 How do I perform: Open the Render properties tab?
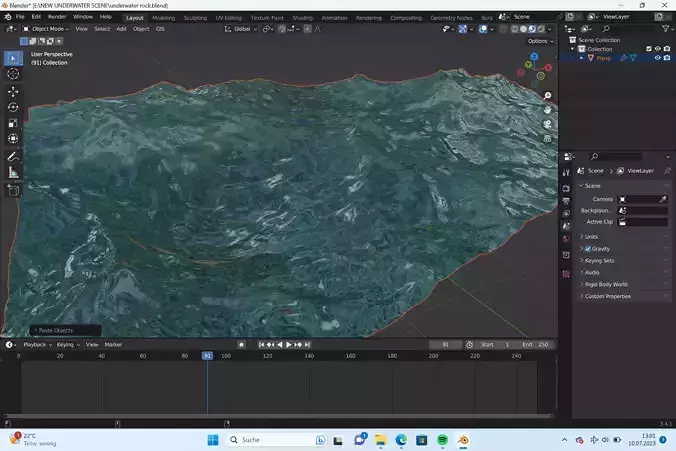pyautogui.click(x=566, y=188)
